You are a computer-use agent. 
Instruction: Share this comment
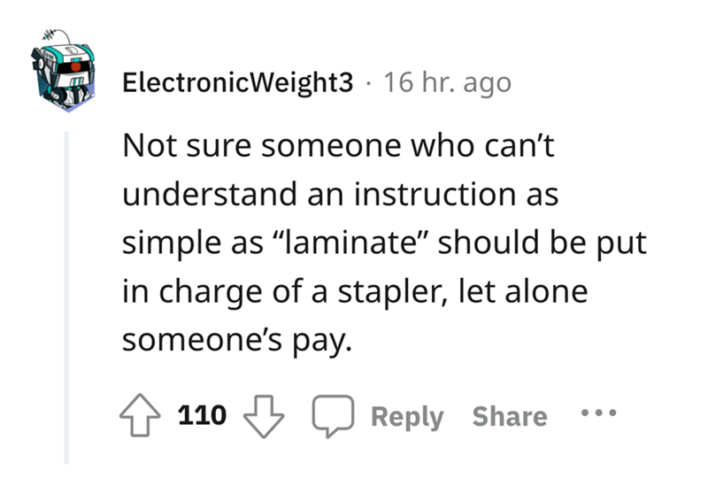point(509,416)
